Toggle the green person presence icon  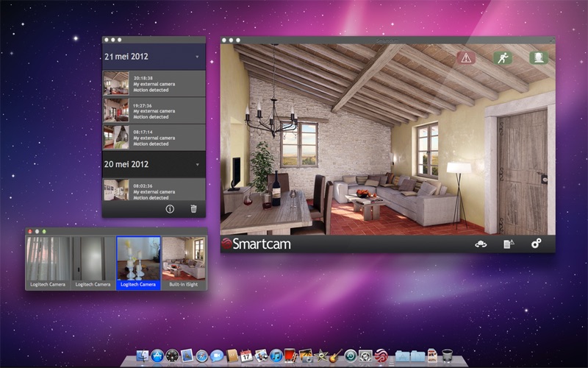coord(539,57)
